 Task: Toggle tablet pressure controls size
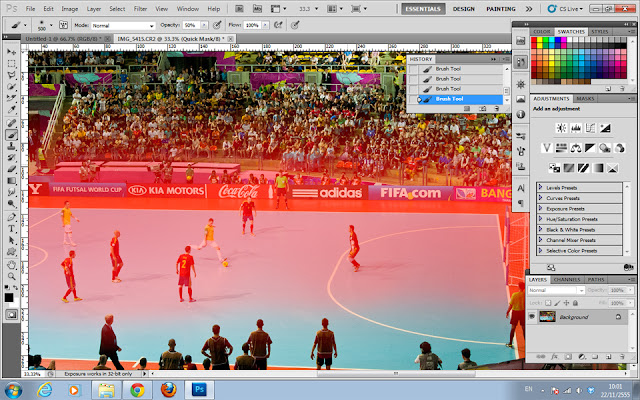[295, 25]
